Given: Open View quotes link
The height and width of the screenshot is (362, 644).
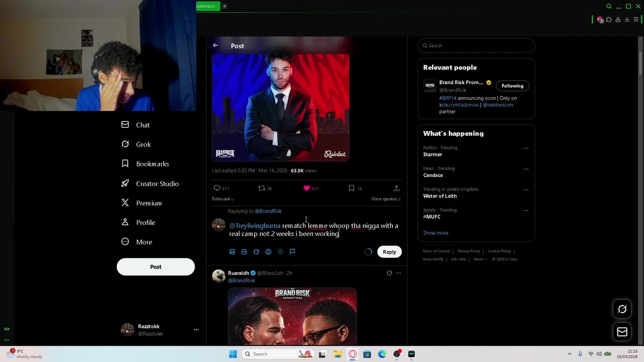Looking at the screenshot, I should click(x=386, y=199).
